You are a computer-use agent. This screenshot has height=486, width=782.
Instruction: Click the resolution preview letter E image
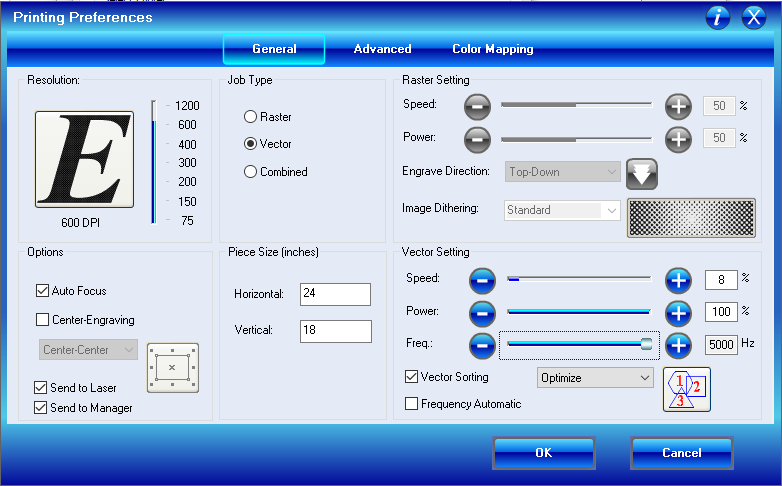[x=84, y=159]
